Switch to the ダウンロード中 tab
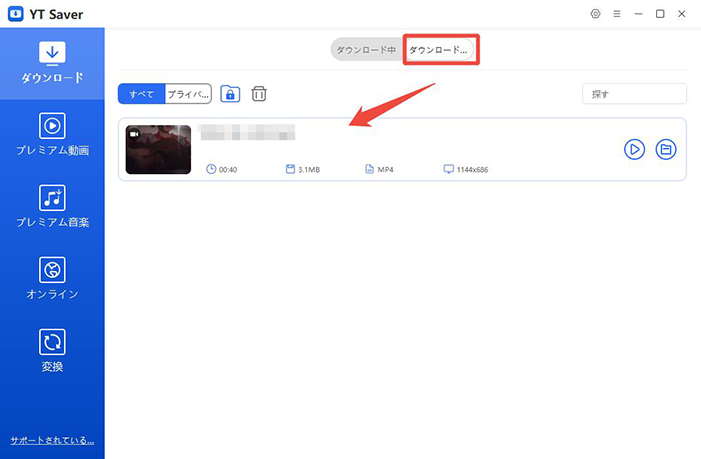This screenshot has width=701, height=459. (x=367, y=50)
